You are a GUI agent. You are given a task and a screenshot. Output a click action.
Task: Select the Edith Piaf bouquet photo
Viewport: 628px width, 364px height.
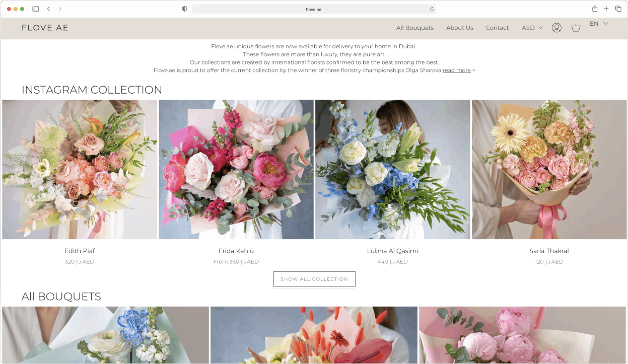point(80,169)
